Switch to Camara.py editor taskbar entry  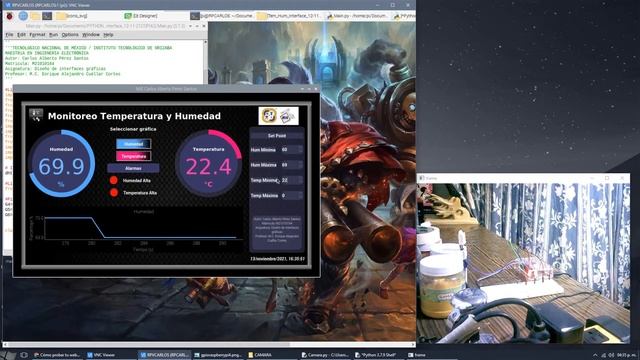[325, 355]
